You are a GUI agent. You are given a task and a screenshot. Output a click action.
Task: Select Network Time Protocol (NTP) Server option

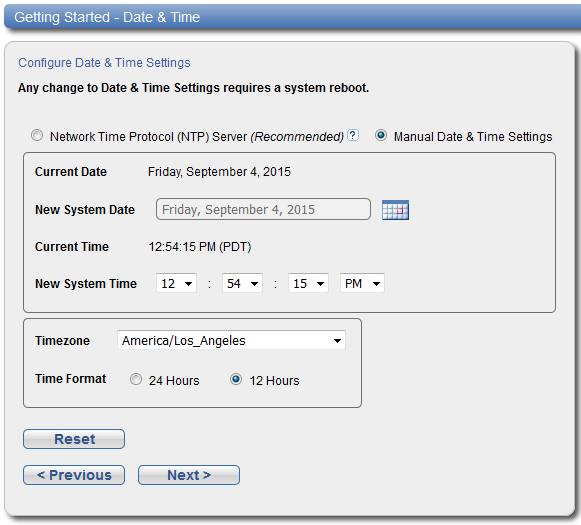click(37, 135)
